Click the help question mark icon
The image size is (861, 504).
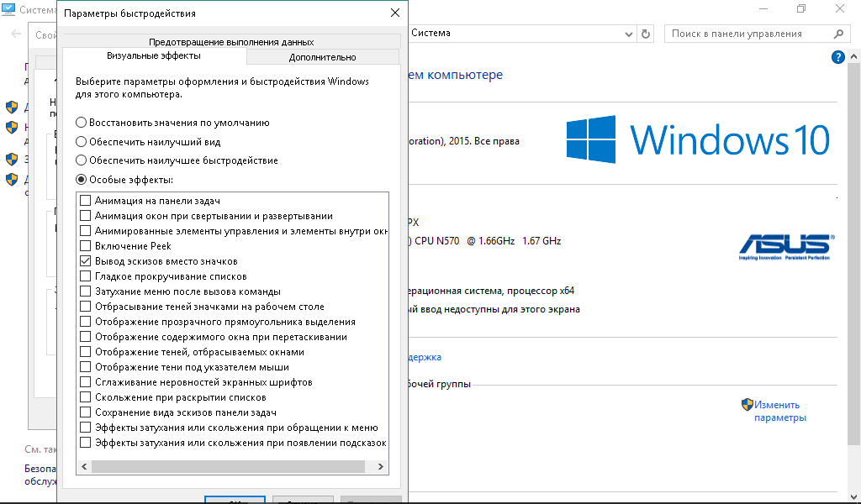pyautogui.click(x=837, y=57)
